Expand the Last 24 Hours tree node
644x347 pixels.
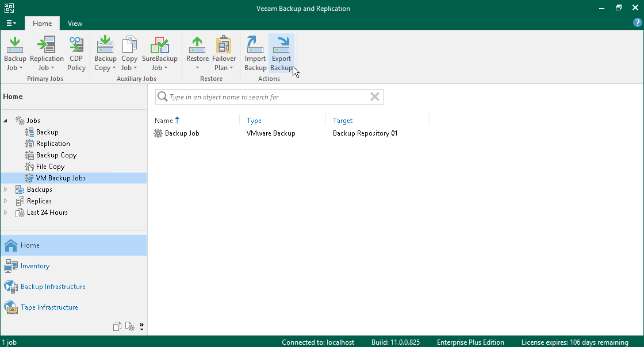(5, 213)
